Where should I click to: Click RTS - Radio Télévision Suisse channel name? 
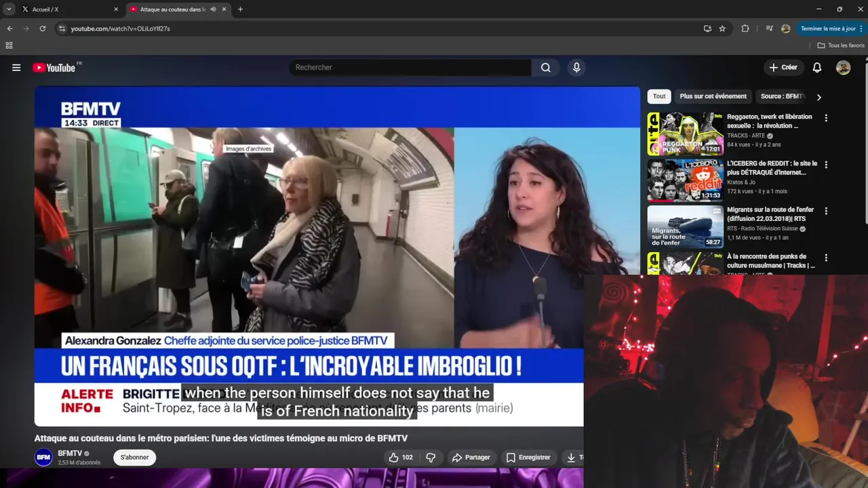coord(762,229)
